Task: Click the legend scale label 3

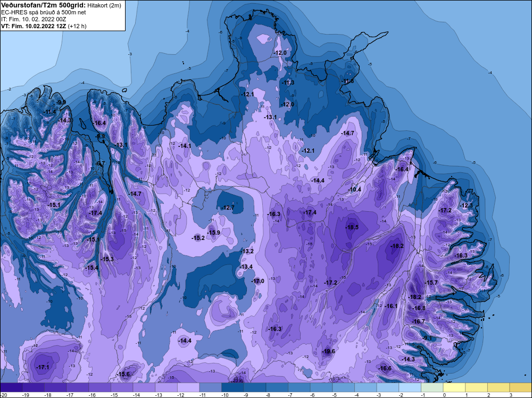Action: 511,395
